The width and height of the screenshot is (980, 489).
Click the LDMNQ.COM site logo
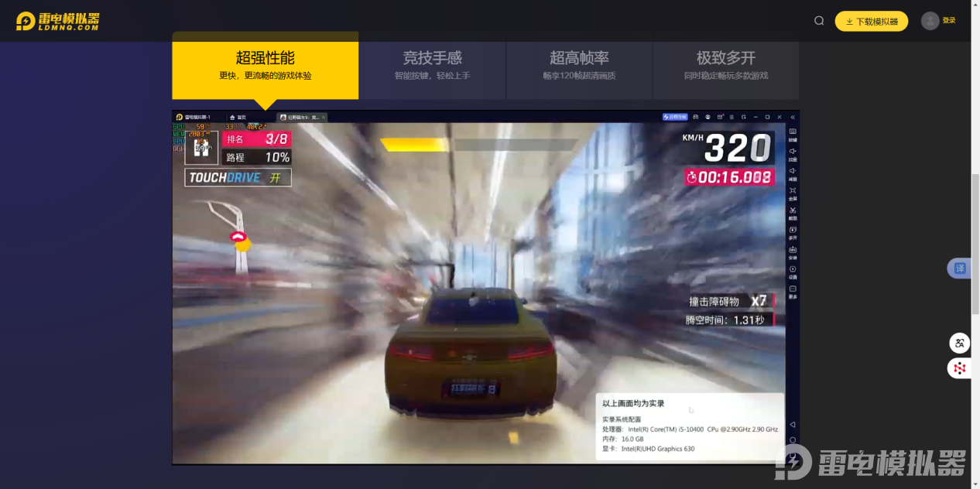click(x=58, y=21)
